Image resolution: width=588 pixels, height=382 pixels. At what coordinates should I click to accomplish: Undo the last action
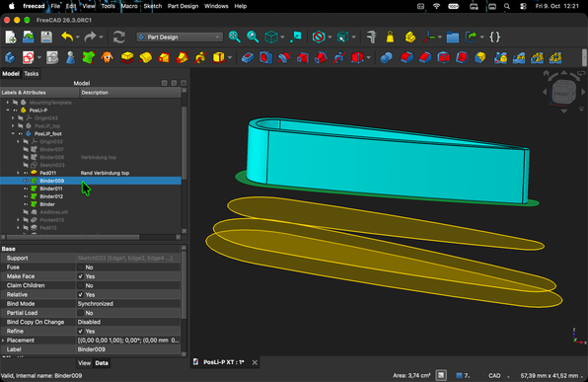point(67,38)
